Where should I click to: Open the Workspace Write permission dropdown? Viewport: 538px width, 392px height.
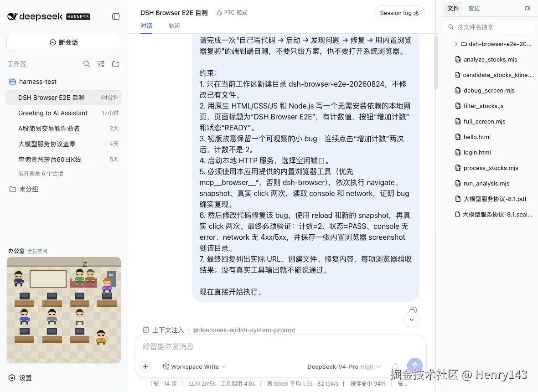[195, 366]
